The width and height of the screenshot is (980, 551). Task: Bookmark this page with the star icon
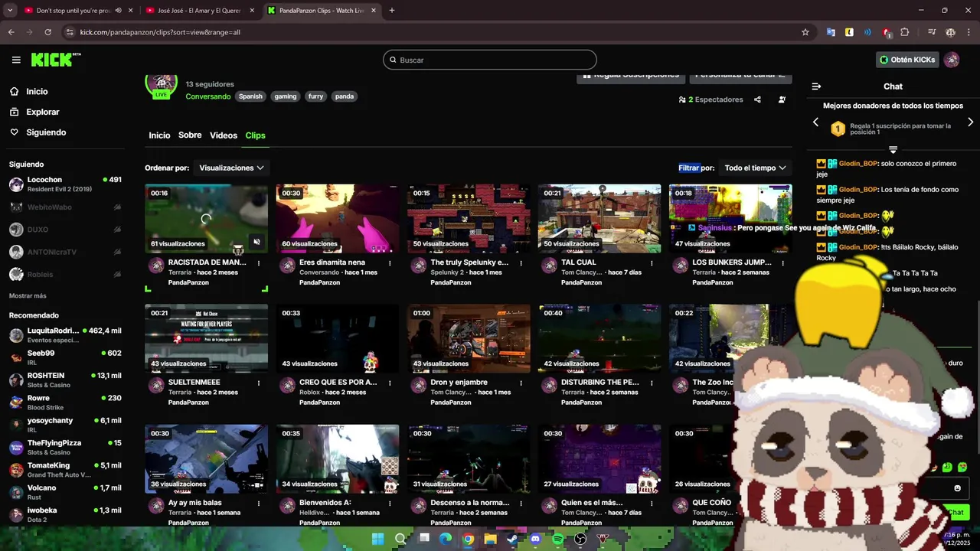coord(805,32)
